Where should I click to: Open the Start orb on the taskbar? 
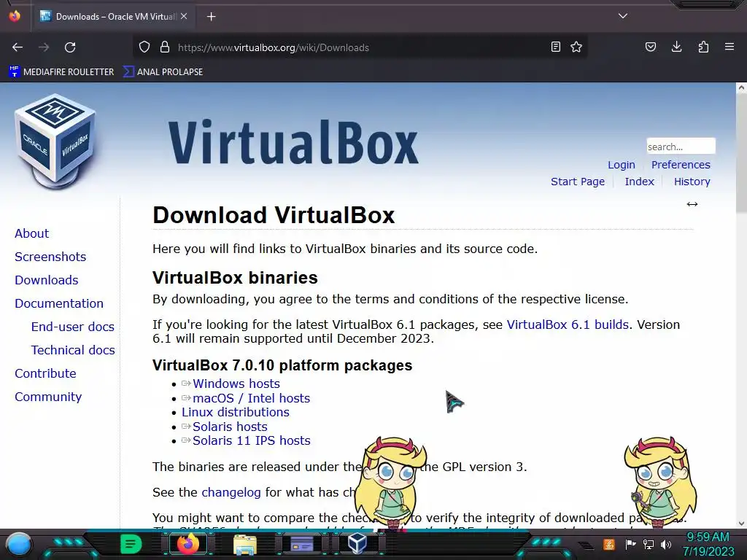click(x=18, y=544)
